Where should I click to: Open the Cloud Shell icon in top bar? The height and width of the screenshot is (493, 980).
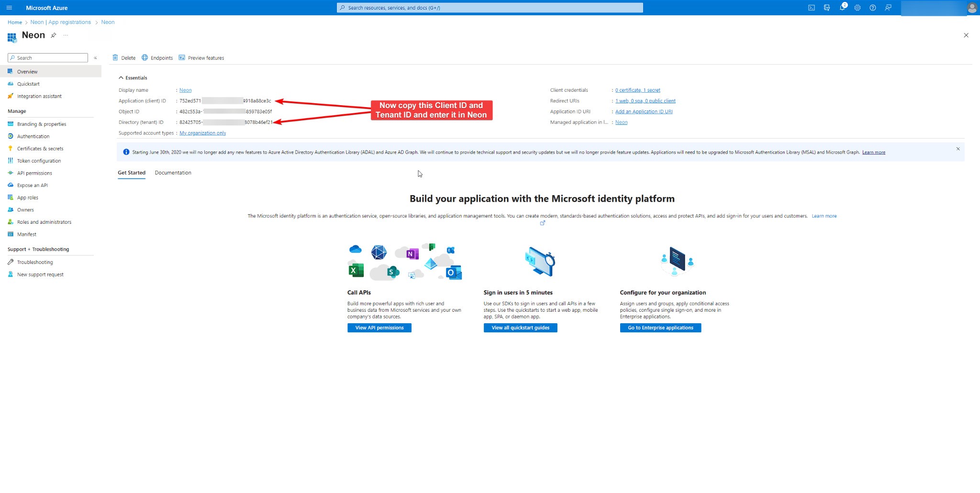coord(812,8)
